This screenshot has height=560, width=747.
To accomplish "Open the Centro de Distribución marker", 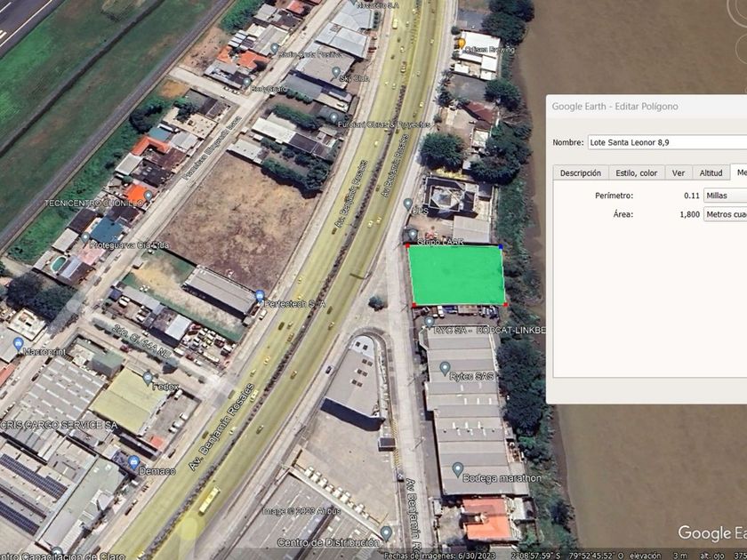I will (386, 532).
